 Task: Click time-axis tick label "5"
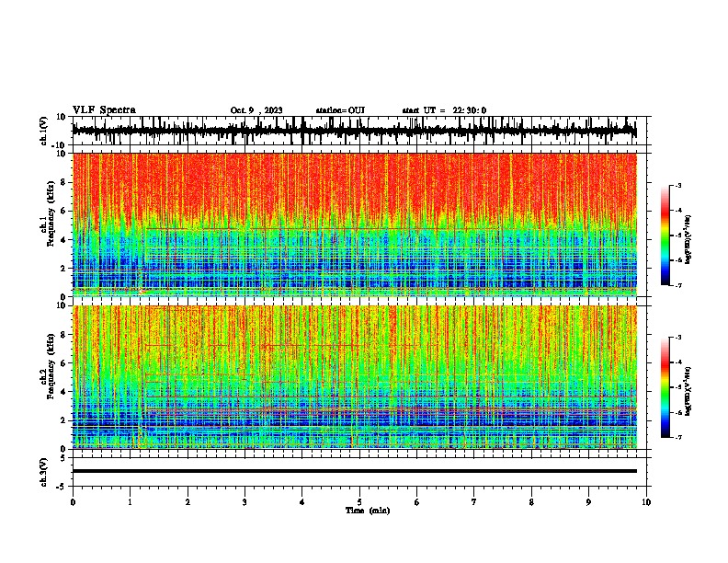click(359, 502)
